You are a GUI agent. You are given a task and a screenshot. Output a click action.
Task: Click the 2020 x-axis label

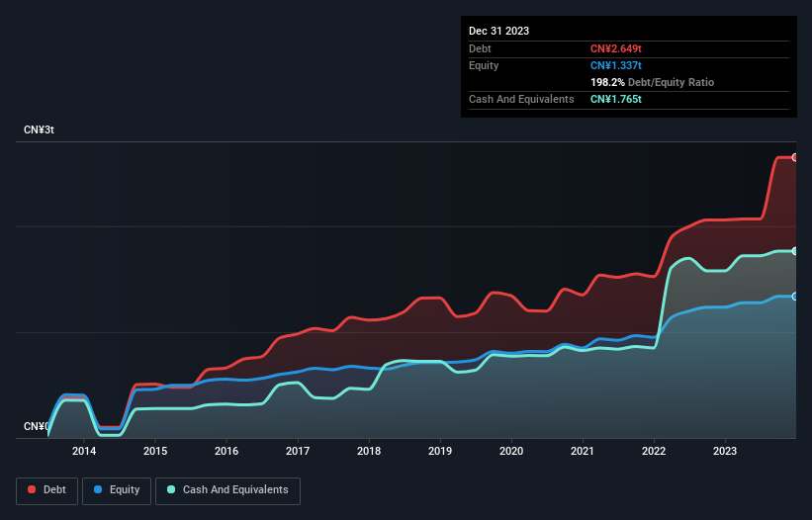click(x=511, y=451)
